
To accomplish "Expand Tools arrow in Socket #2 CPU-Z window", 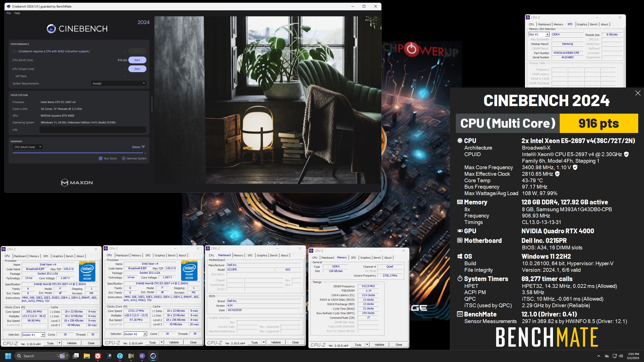I will tap(162, 342).
